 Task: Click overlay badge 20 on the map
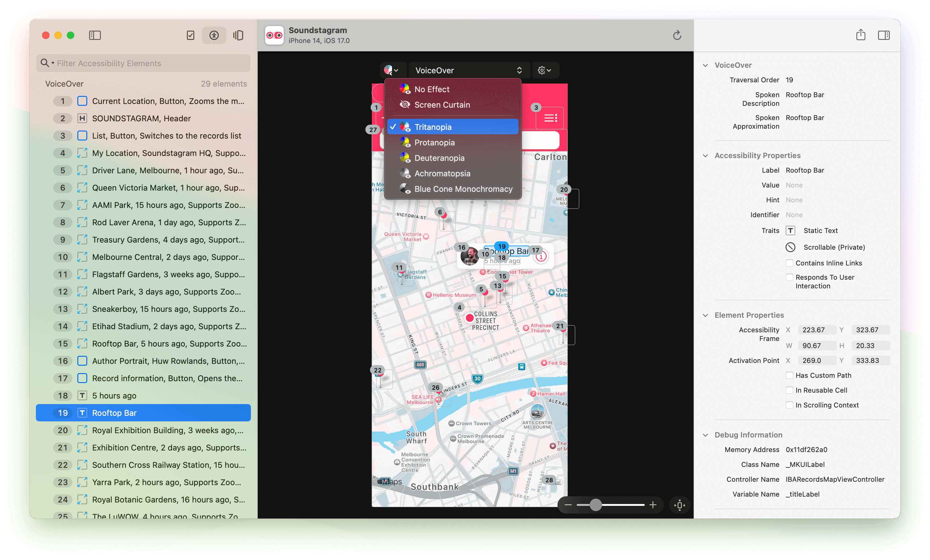coord(564,189)
